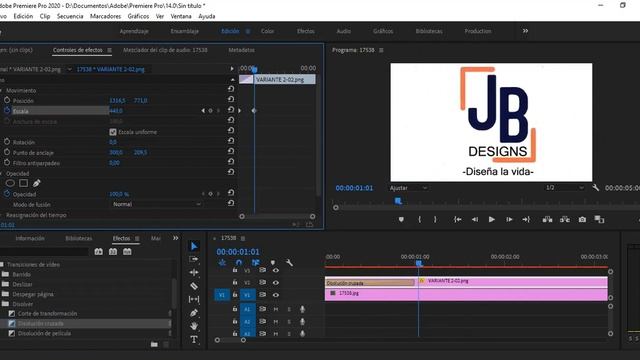Open playback resolution 1/2 dropdown
This screenshot has width=640, height=360.
coord(564,188)
